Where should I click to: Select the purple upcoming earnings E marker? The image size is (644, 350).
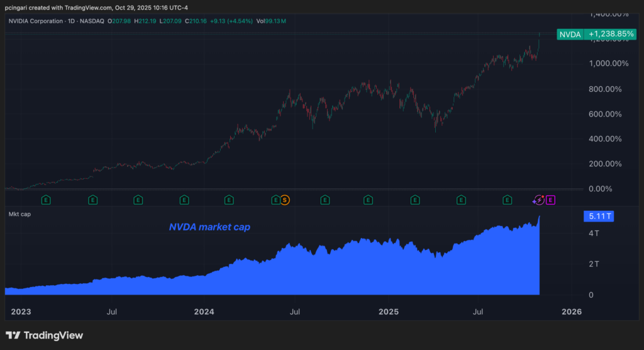(x=550, y=200)
